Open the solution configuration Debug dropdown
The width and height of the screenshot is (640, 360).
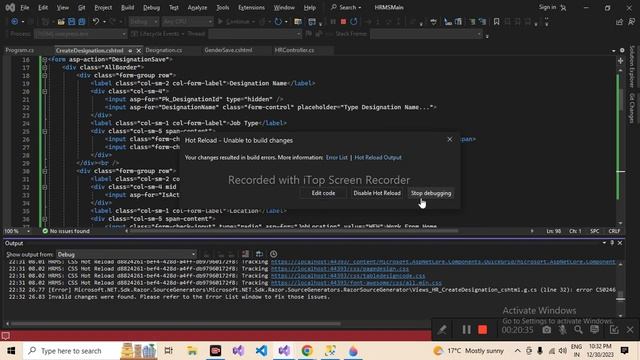[x=144, y=21]
